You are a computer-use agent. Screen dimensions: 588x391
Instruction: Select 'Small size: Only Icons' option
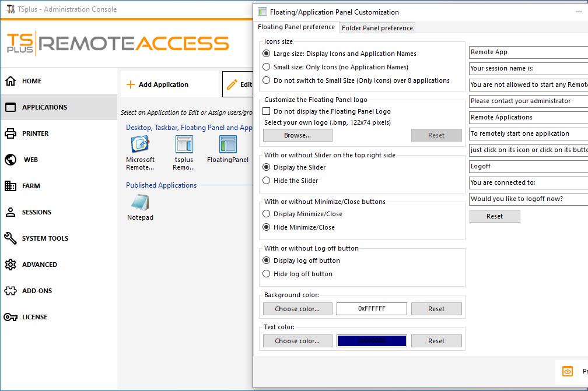[267, 67]
